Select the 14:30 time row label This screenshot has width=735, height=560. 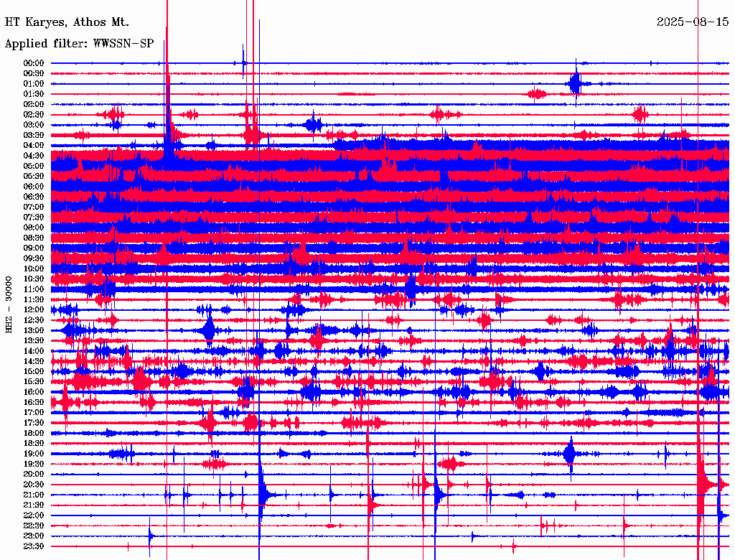[x=33, y=361]
